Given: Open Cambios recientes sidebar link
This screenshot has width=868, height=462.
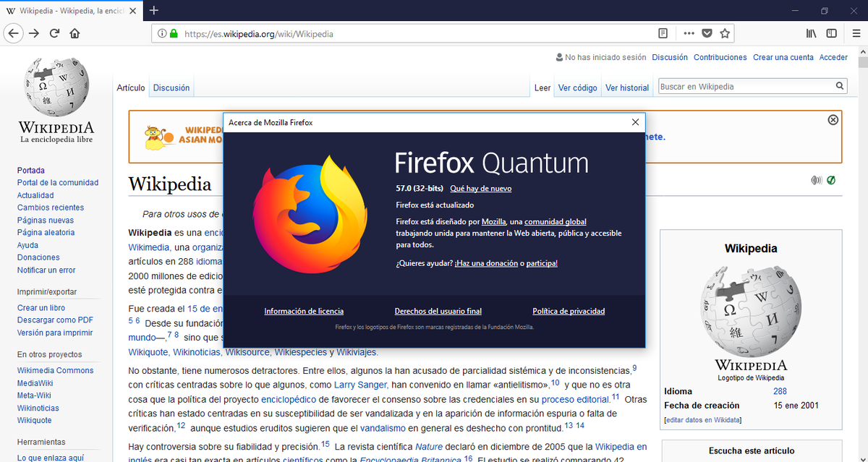Looking at the screenshot, I should tap(51, 208).
